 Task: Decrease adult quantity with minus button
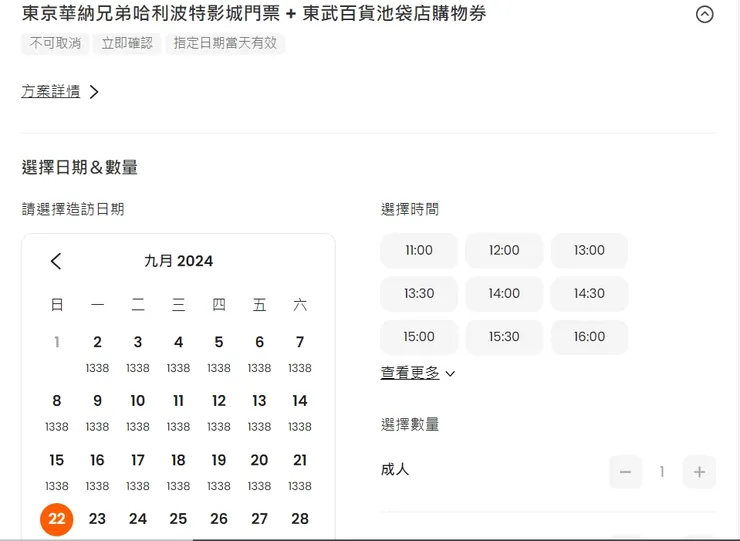(625, 472)
